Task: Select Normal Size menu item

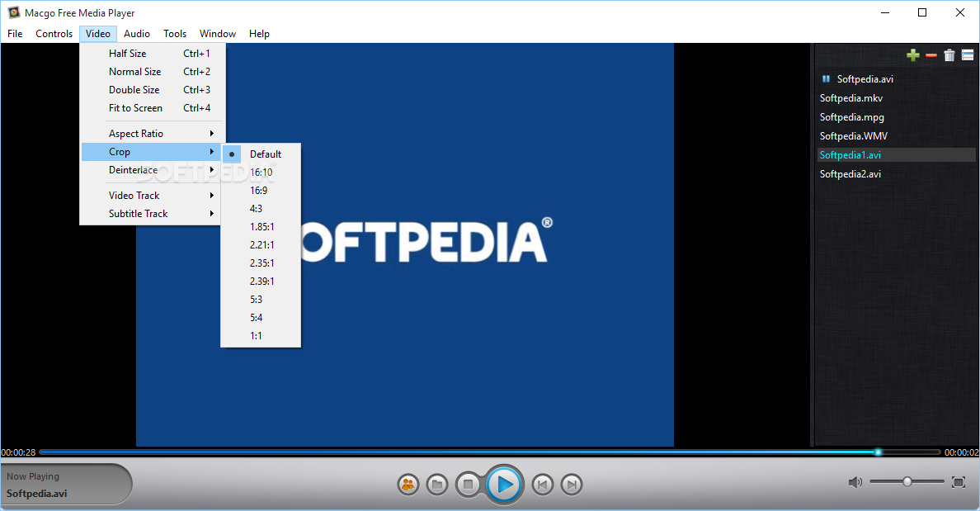Action: click(152, 71)
